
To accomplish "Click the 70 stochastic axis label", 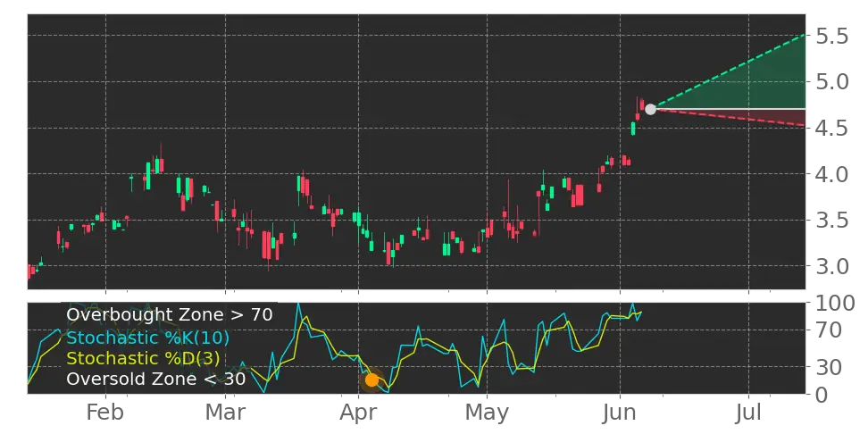I will point(829,330).
